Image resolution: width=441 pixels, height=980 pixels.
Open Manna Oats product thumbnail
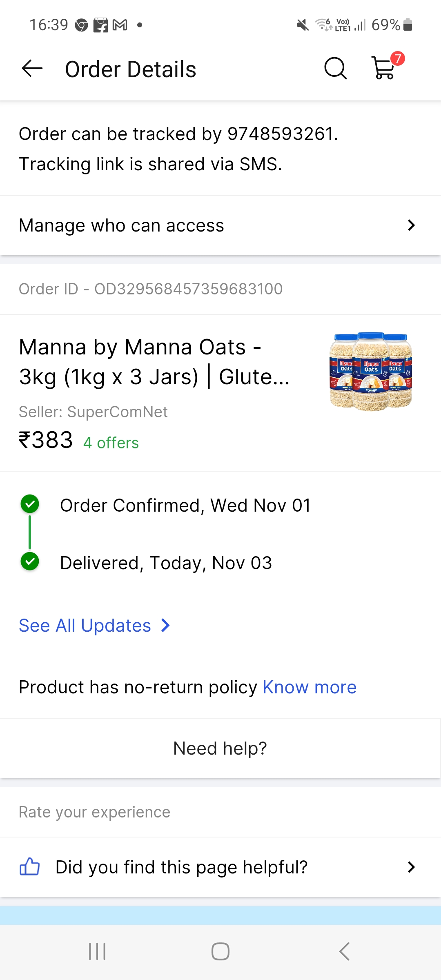(371, 371)
